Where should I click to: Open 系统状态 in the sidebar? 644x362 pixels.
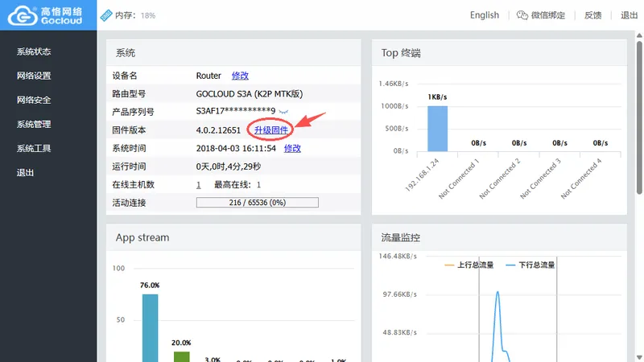point(34,51)
